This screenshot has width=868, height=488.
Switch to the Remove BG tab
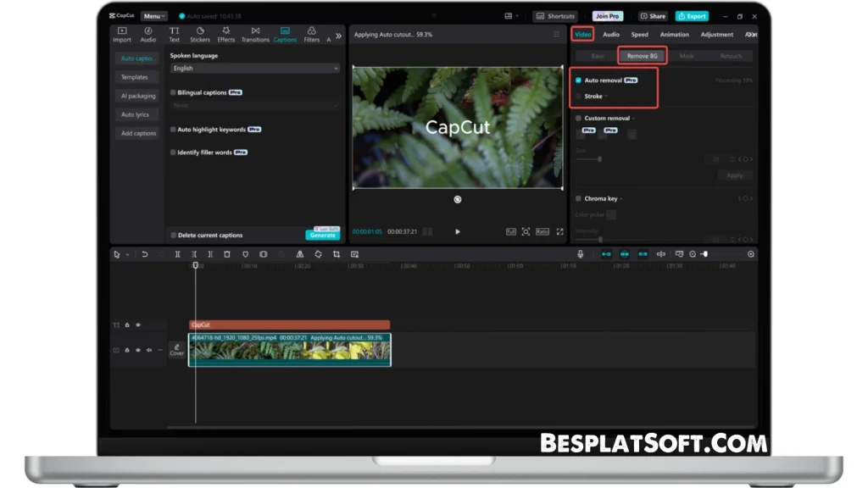coord(642,55)
